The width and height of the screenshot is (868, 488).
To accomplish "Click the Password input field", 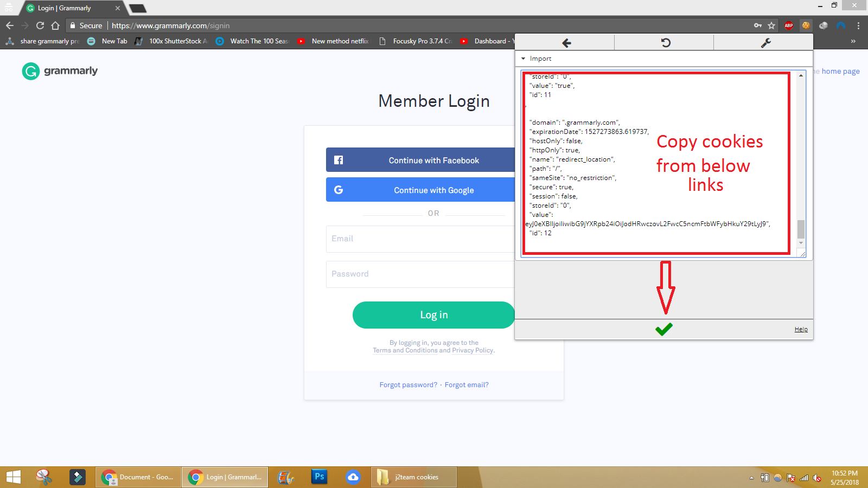I will pyautogui.click(x=420, y=274).
